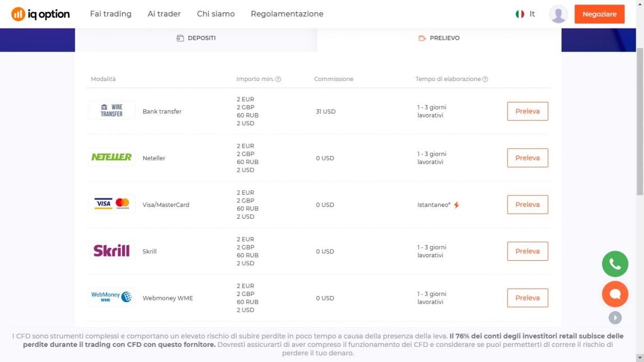
Task: Click the green phone call icon
Action: (615, 264)
